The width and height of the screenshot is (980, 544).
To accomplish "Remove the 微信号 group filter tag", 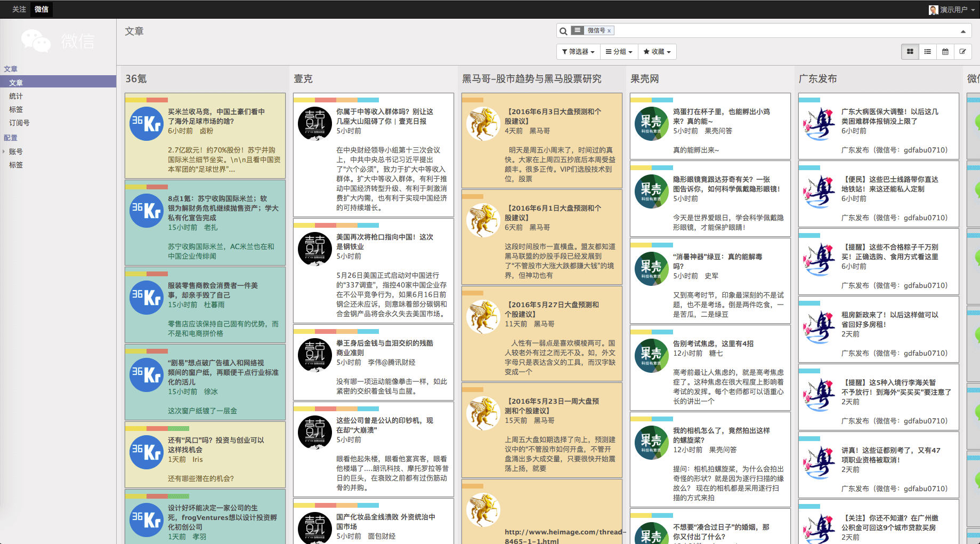I will tap(609, 31).
